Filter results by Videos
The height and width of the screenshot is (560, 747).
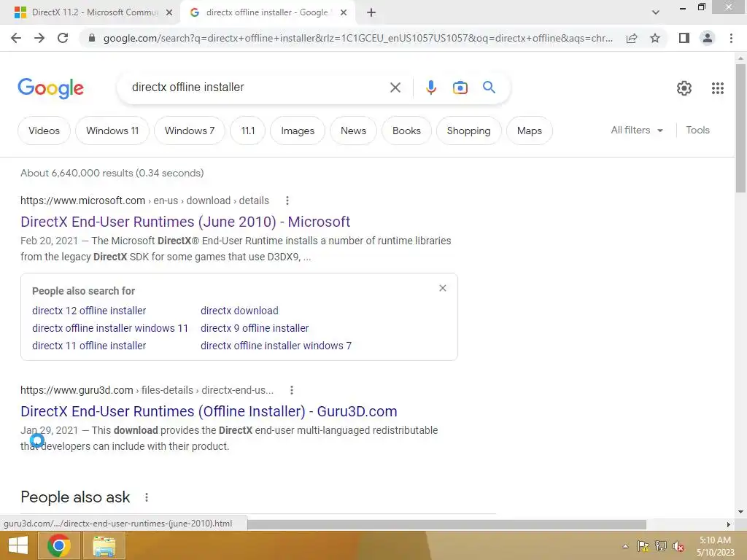(x=44, y=131)
